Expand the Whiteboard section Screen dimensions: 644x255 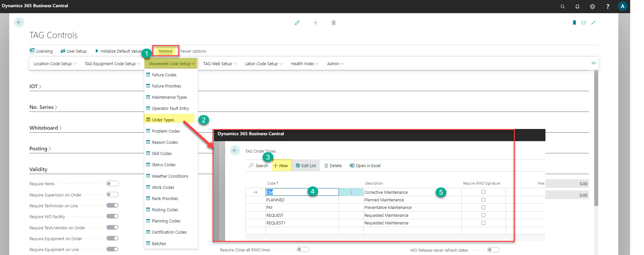tap(45, 128)
